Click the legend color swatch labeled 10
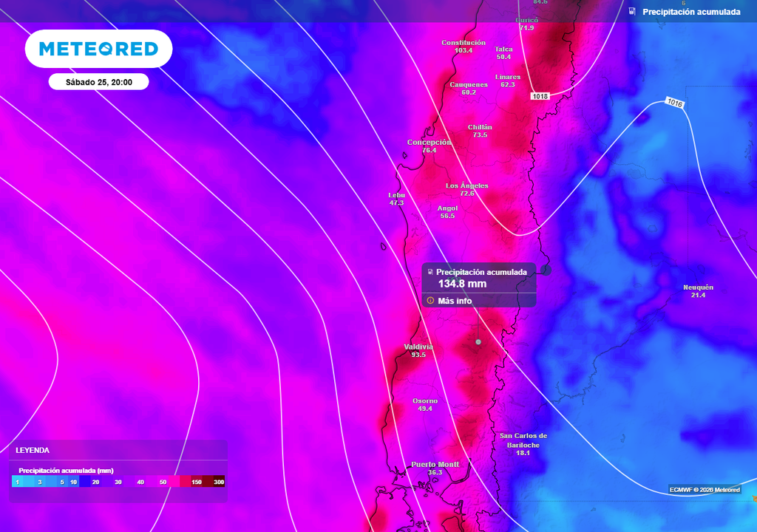Image resolution: width=757 pixels, height=532 pixels. pyautogui.click(x=73, y=482)
